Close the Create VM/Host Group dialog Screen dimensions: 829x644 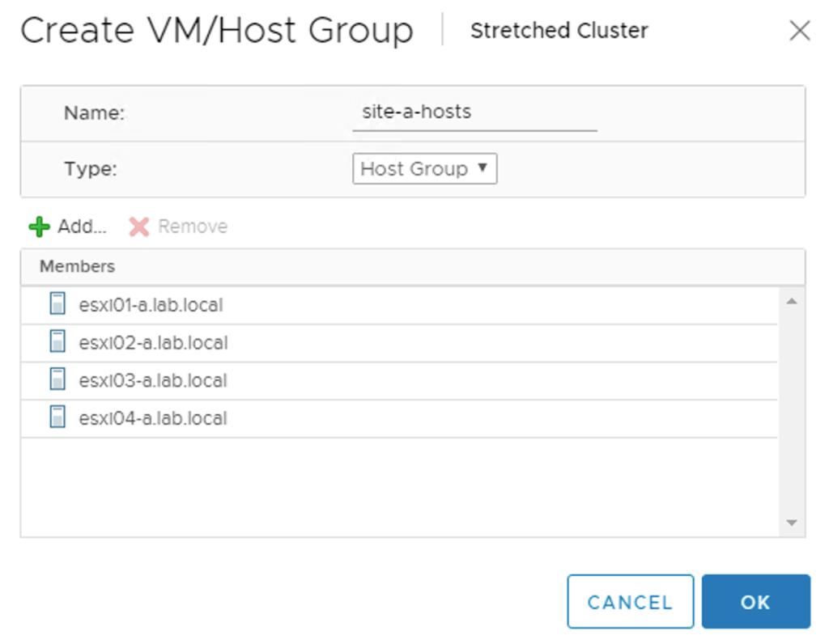click(800, 30)
